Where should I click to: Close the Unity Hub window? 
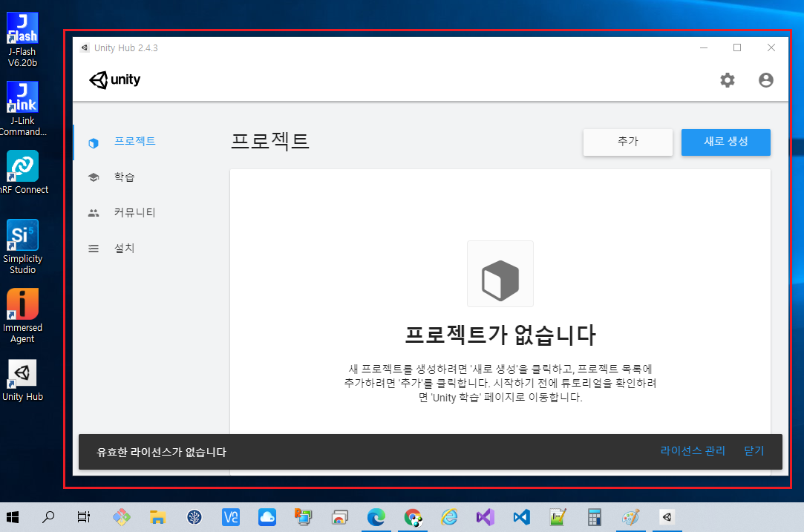point(771,47)
